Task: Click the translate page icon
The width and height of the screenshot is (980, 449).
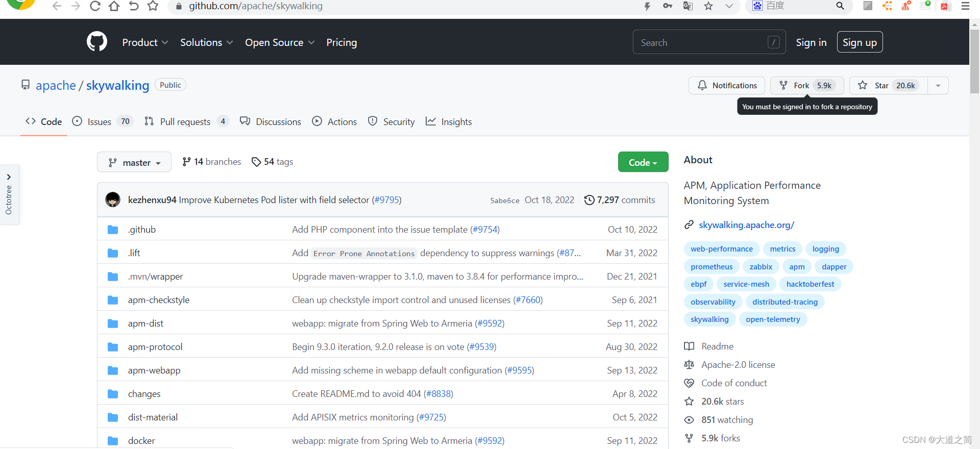Action: (x=688, y=6)
